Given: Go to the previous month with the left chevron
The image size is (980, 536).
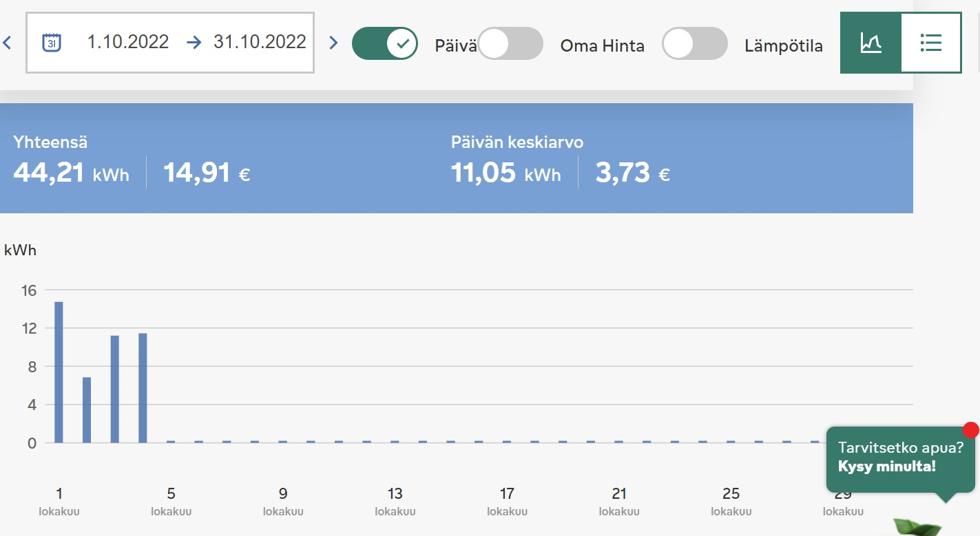Looking at the screenshot, I should (x=8, y=43).
